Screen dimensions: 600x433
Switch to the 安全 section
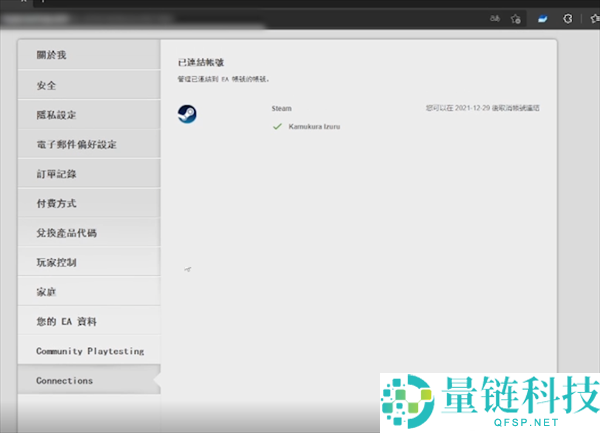pyautogui.click(x=88, y=86)
